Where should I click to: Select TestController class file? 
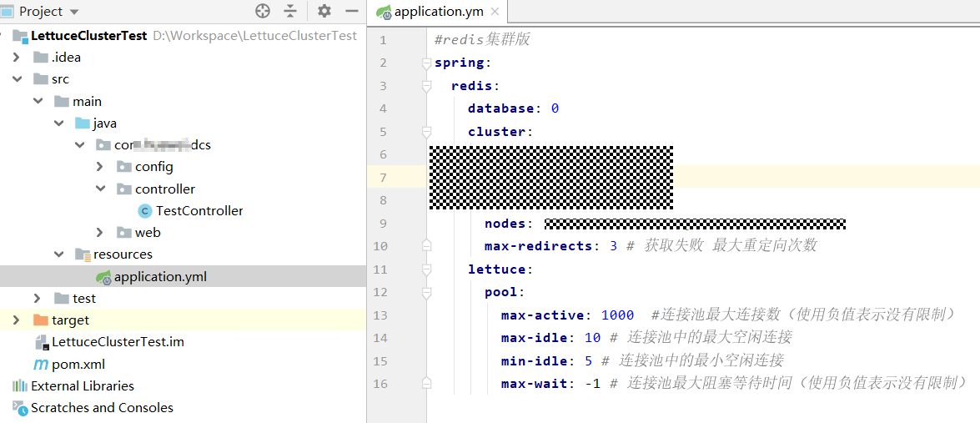(x=199, y=211)
